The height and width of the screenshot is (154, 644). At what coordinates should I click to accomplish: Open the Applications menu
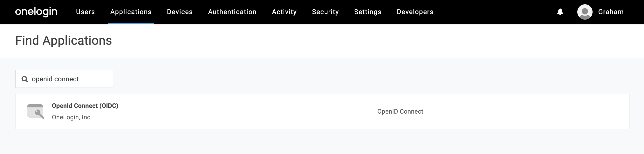pos(131,12)
